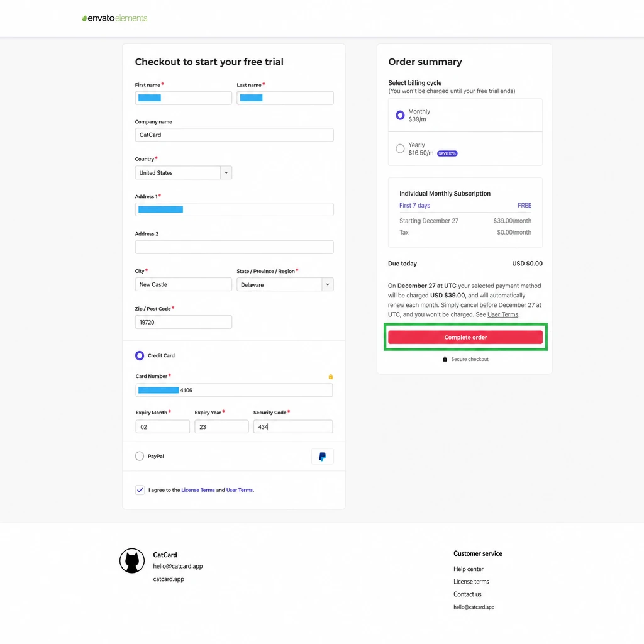This screenshot has height=644, width=644.
Task: Click the card number lock icon
Action: click(331, 377)
